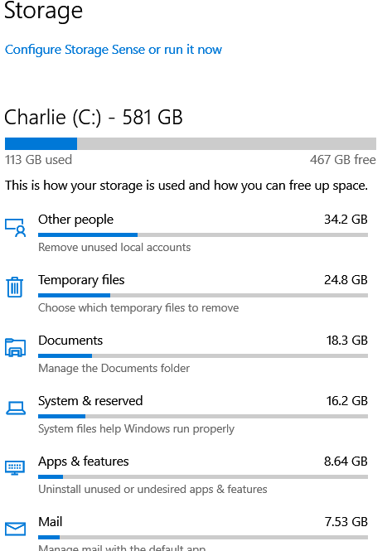The width and height of the screenshot is (392, 551).
Task: Click 'Manage the Documents folder' description
Action: tap(114, 368)
